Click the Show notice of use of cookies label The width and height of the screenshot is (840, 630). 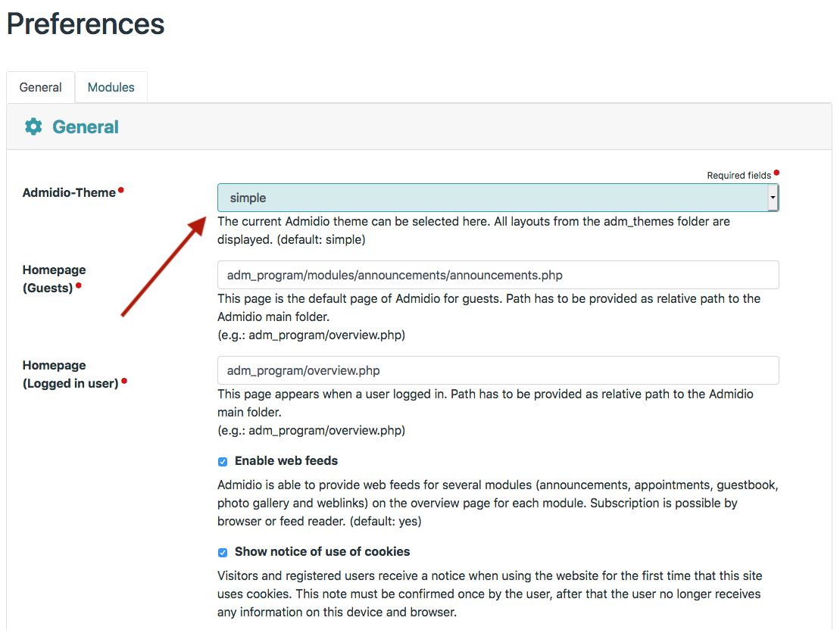323,551
